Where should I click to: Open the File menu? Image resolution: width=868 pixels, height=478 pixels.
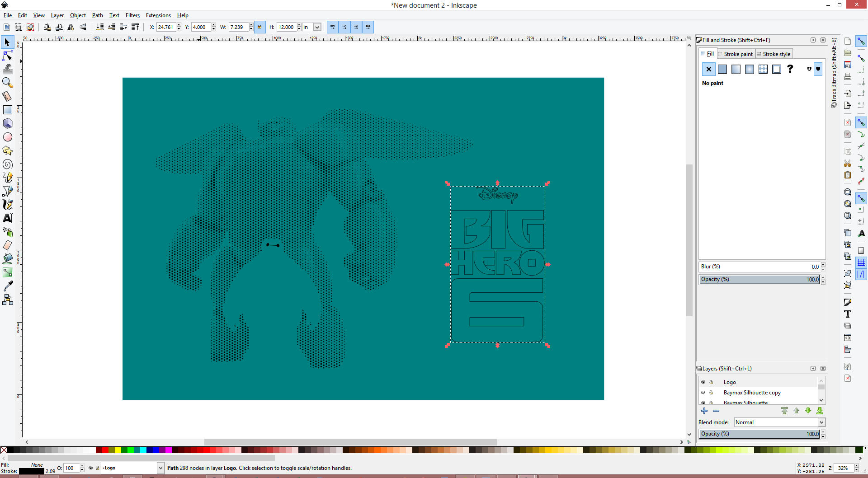coord(8,15)
